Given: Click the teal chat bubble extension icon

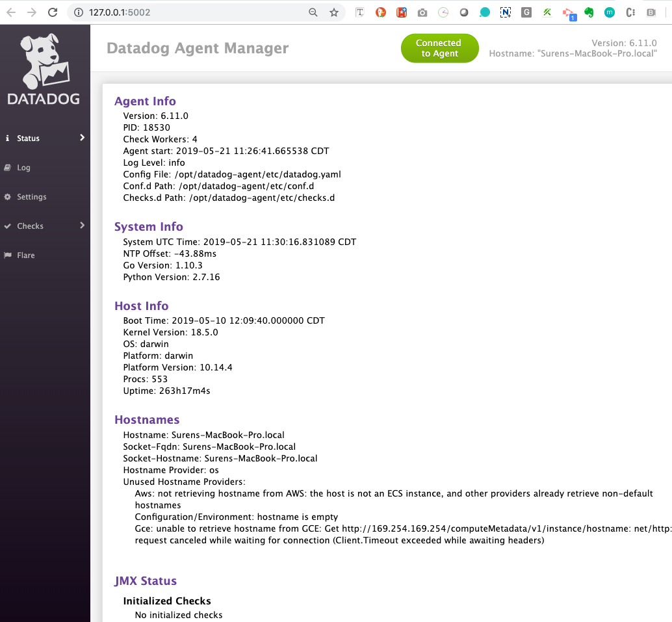Looking at the screenshot, I should click(x=485, y=12).
